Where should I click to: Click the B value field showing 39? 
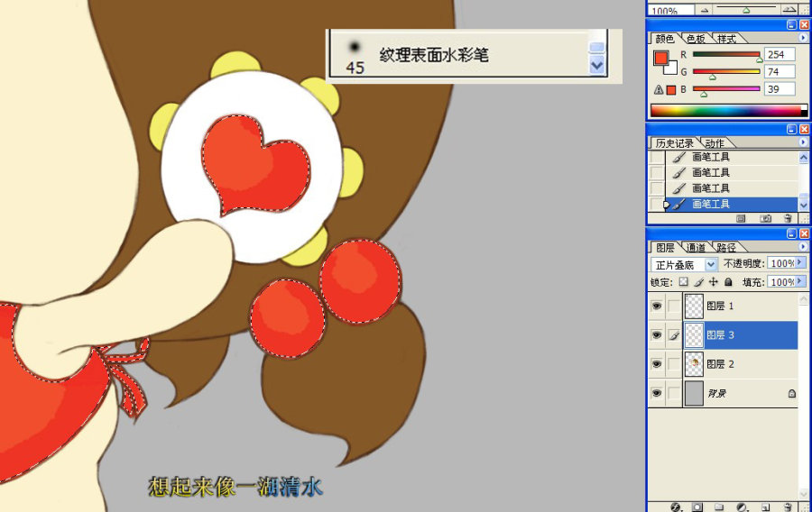point(780,89)
